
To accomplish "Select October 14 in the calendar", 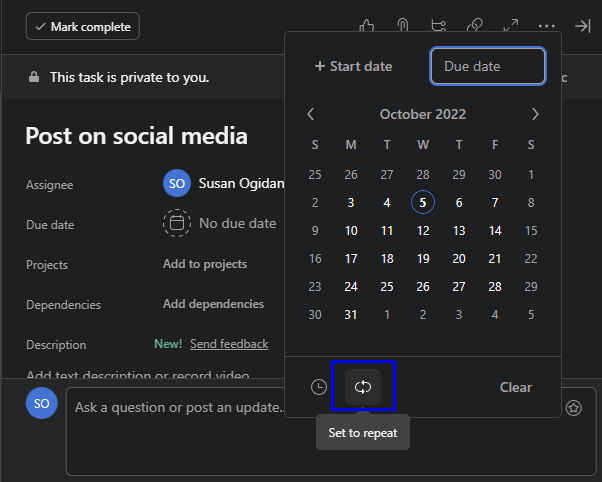I will (x=495, y=230).
